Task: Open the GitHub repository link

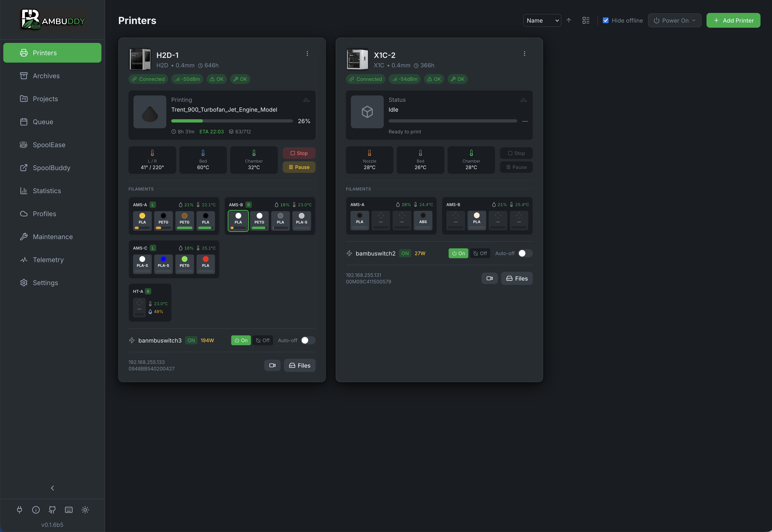Action: (x=52, y=510)
